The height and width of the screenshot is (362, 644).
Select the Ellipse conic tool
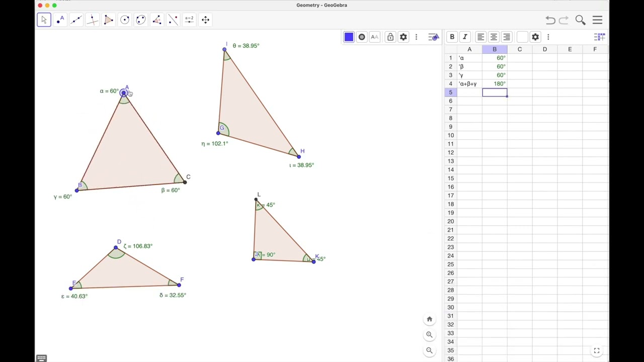[141, 20]
